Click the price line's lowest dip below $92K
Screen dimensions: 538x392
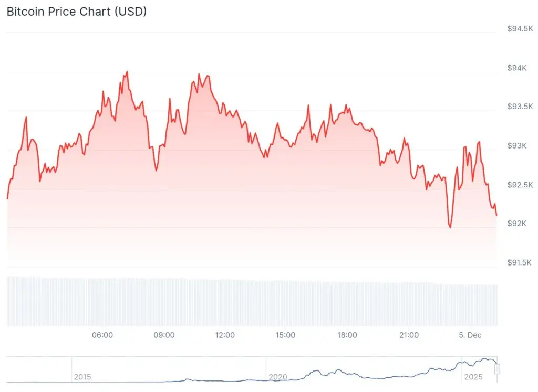tap(450, 227)
